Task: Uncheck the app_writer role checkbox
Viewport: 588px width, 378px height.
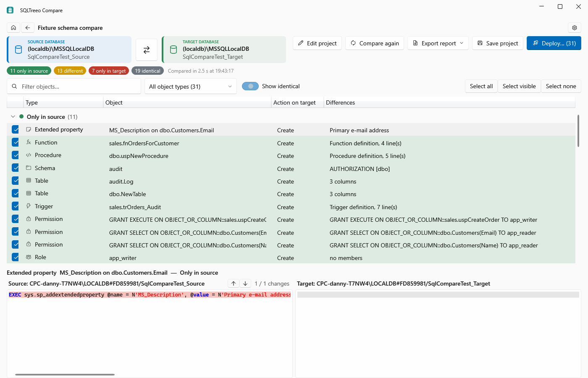Action: coord(16,257)
